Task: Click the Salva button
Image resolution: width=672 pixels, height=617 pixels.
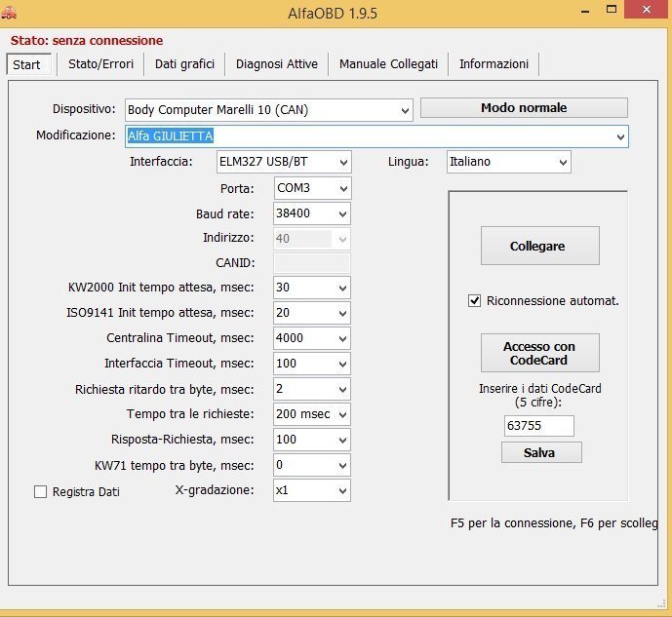Action: [541, 452]
